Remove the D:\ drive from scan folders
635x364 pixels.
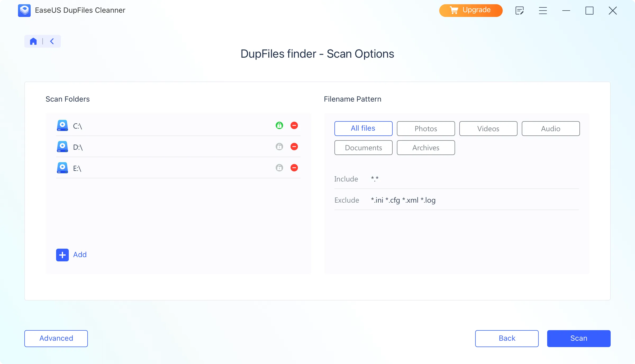click(x=294, y=147)
